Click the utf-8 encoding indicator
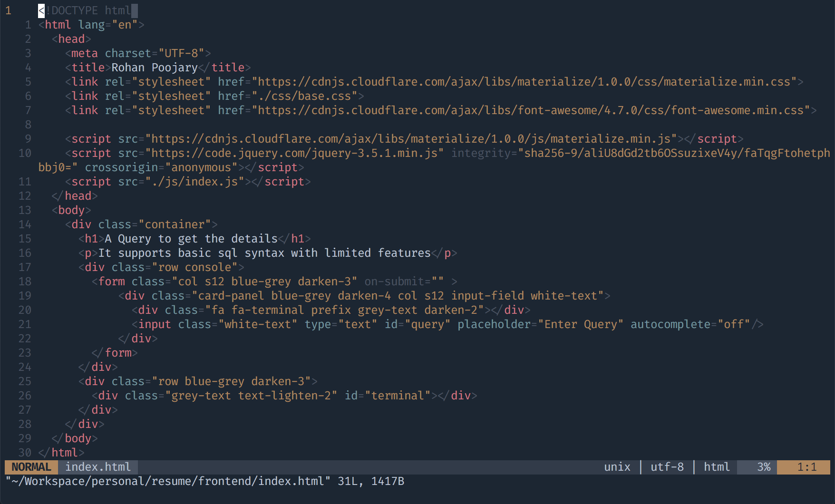The height and width of the screenshot is (504, 835). pyautogui.click(x=667, y=467)
